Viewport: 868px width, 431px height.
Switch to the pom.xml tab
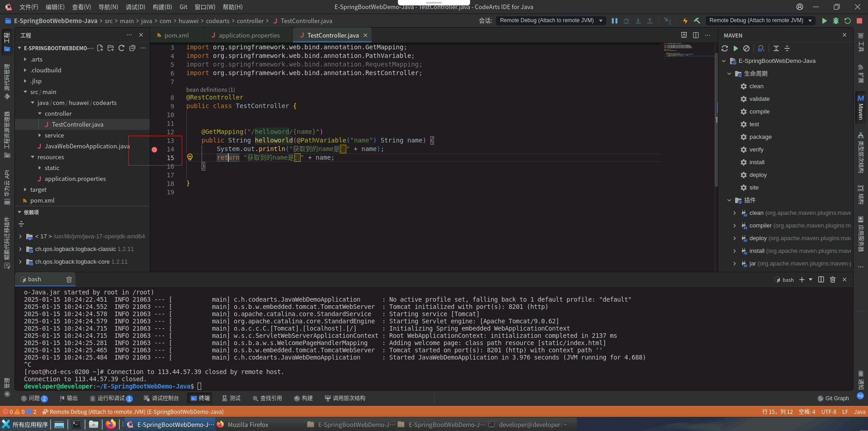point(176,35)
